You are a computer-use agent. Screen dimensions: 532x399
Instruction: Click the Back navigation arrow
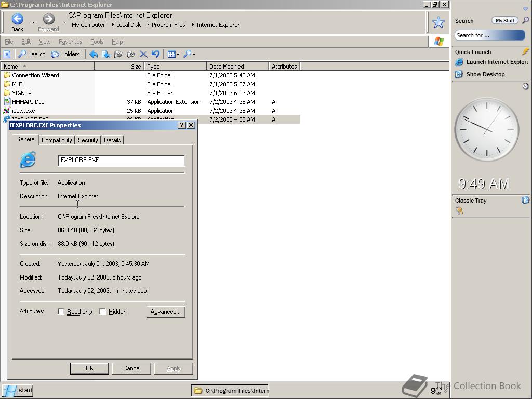click(x=17, y=19)
